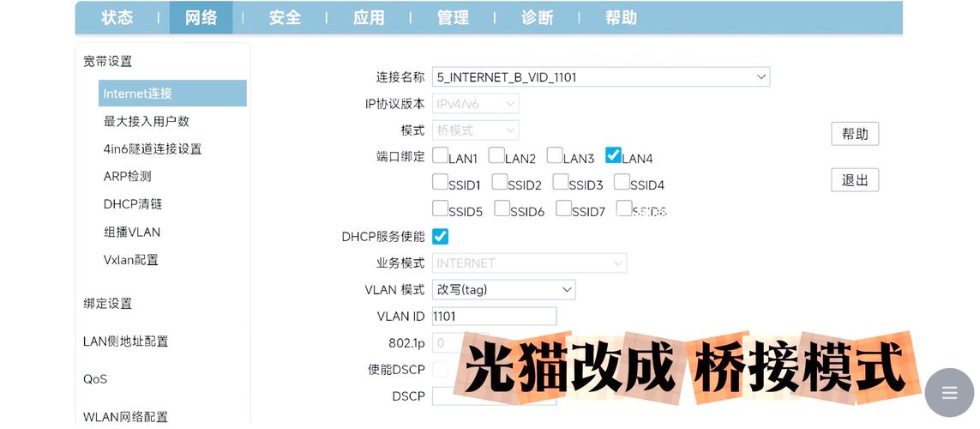Select the 网络 tab
980x429 pixels.
point(201,17)
